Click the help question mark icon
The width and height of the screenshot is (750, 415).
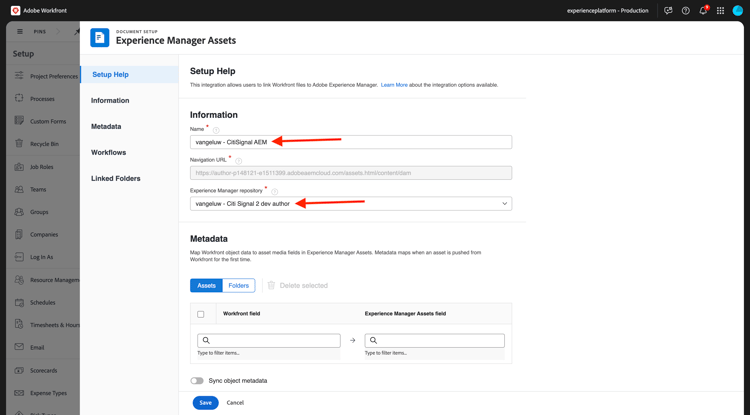click(686, 11)
